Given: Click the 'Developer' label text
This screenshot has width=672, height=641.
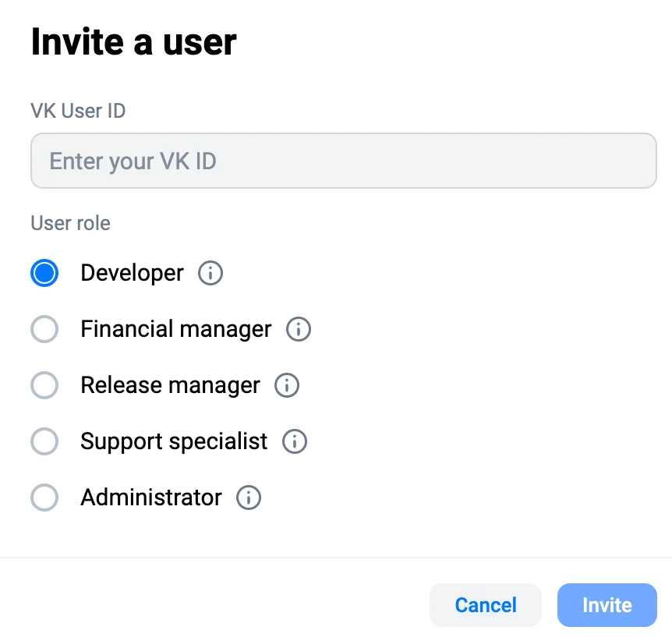Looking at the screenshot, I should pyautogui.click(x=132, y=273).
